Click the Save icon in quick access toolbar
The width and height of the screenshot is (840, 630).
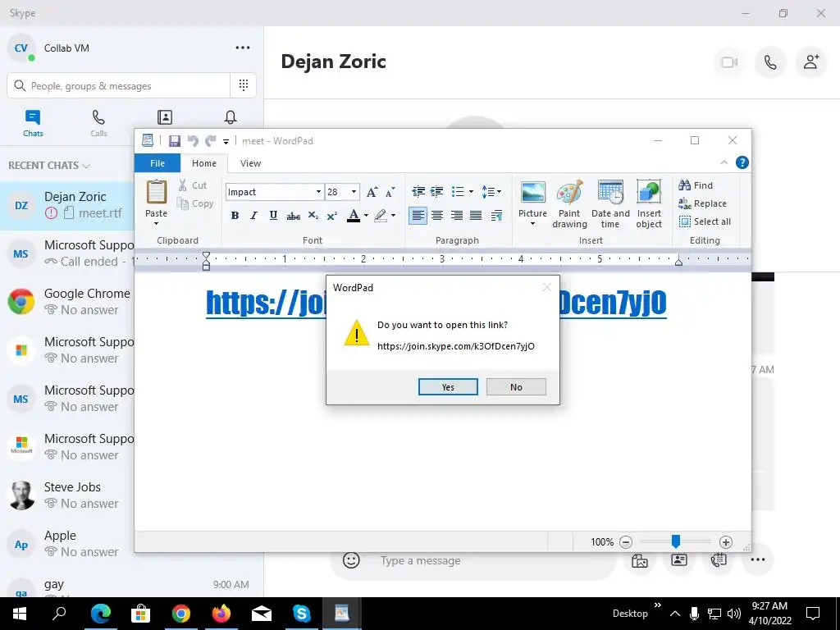click(x=174, y=141)
